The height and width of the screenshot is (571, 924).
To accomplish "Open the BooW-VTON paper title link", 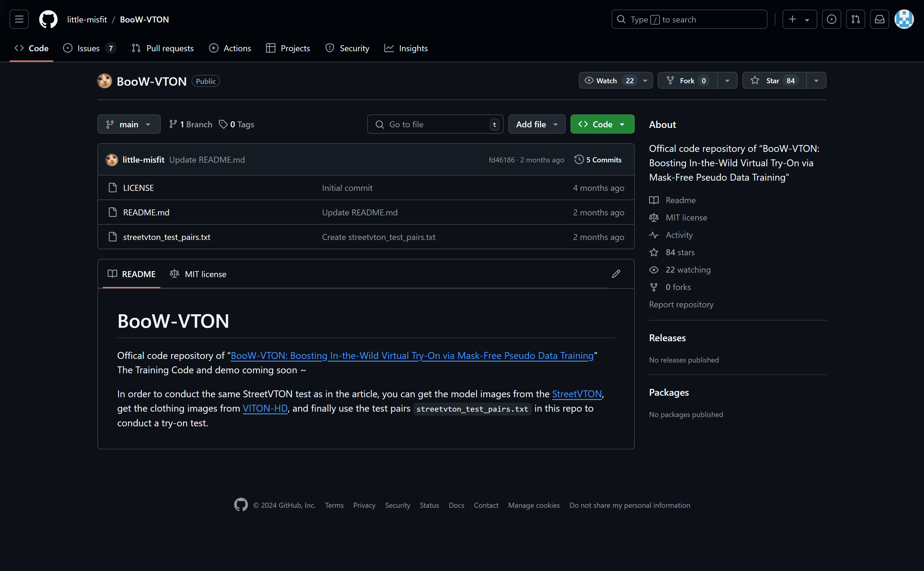I will (412, 355).
